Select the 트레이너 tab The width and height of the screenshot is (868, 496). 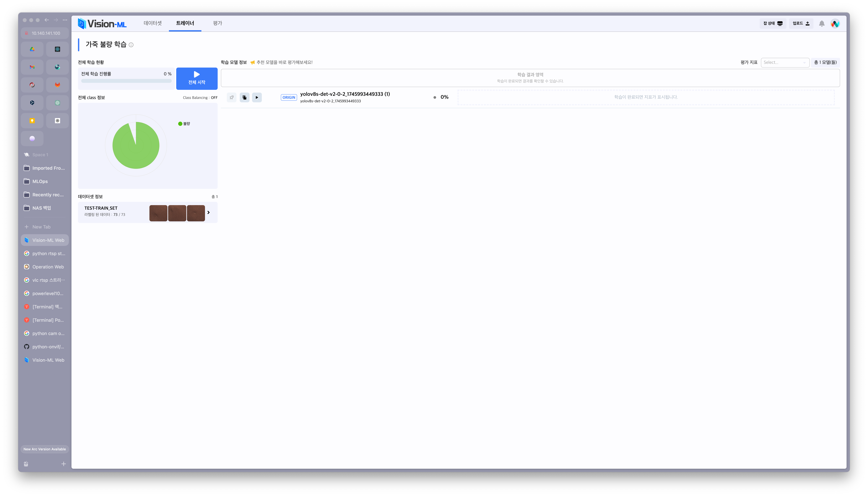pos(185,23)
